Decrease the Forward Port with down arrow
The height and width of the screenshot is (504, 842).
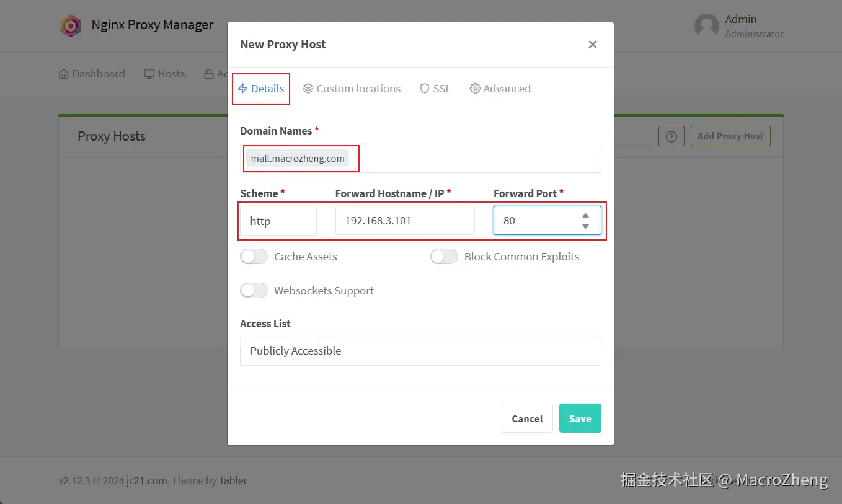tap(585, 226)
